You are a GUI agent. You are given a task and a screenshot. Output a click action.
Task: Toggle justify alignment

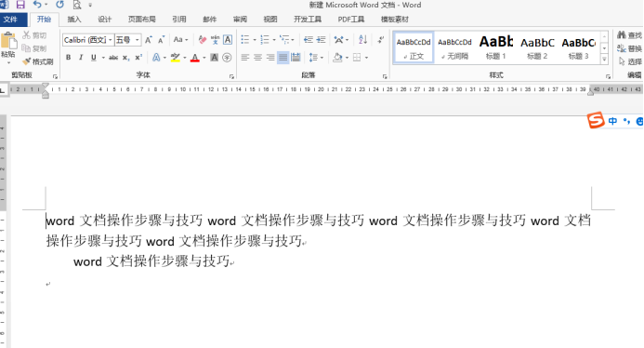[x=283, y=58]
